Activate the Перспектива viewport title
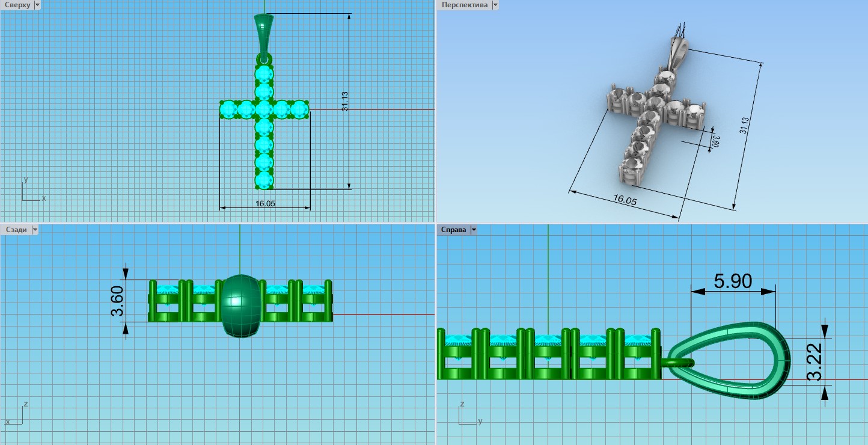The height and width of the screenshot is (445, 868). (464, 5)
